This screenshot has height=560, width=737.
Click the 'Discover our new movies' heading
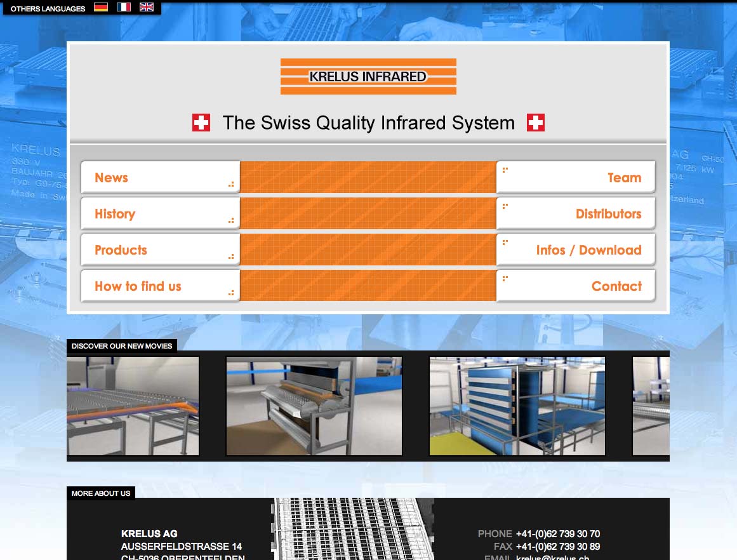pyautogui.click(x=122, y=346)
